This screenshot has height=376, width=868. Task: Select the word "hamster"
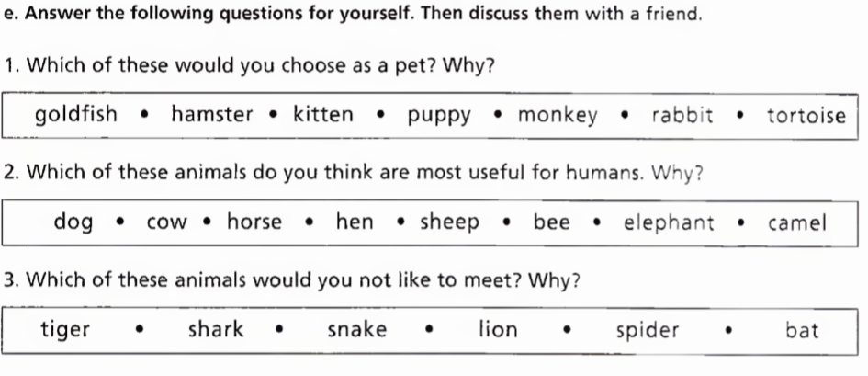click(x=211, y=115)
